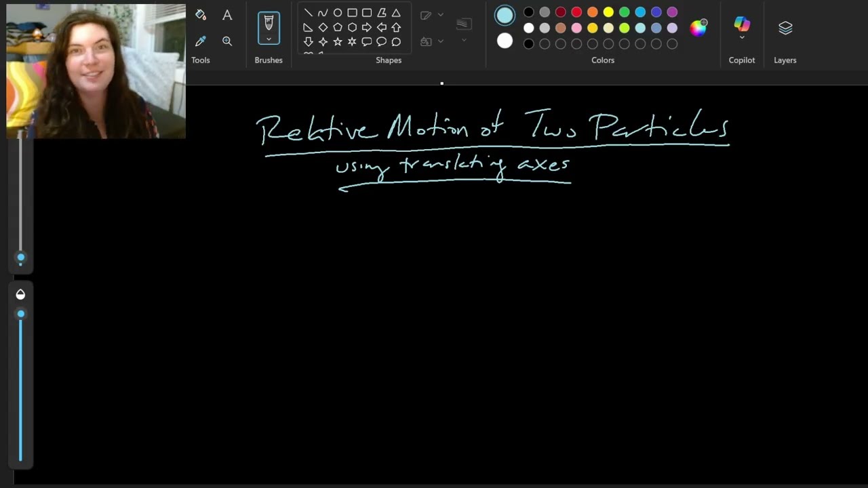Image resolution: width=868 pixels, height=488 pixels.
Task: Choose the Up arrow shape
Action: pos(396,27)
